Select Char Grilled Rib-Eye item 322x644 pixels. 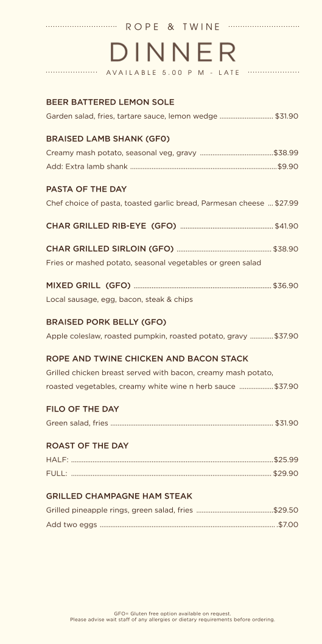(111, 226)
